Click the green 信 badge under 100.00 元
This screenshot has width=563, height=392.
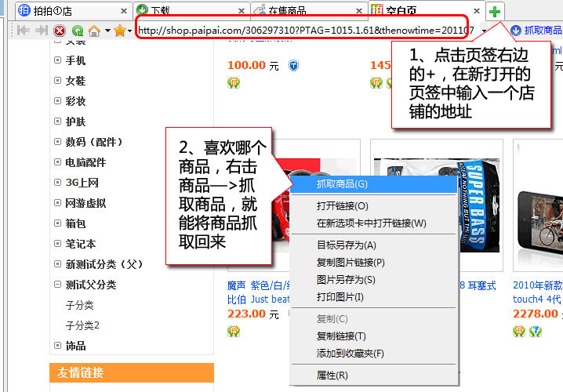pyautogui.click(x=234, y=82)
